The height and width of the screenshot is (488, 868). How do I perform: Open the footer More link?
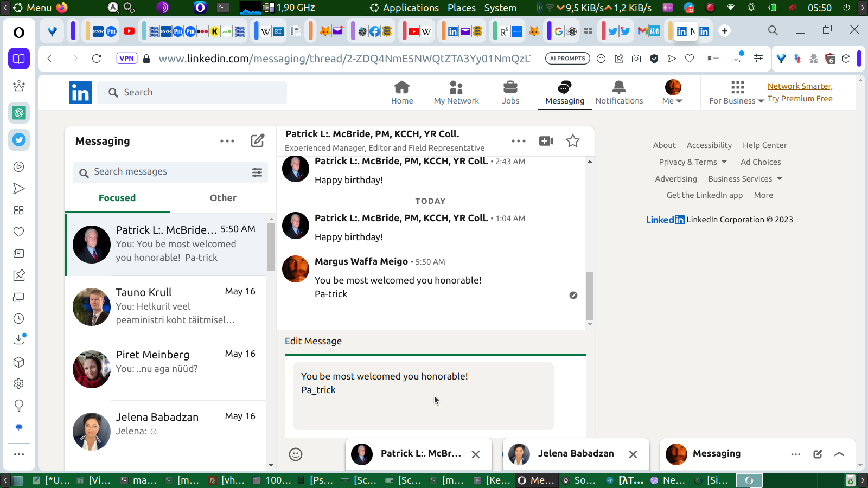point(763,195)
